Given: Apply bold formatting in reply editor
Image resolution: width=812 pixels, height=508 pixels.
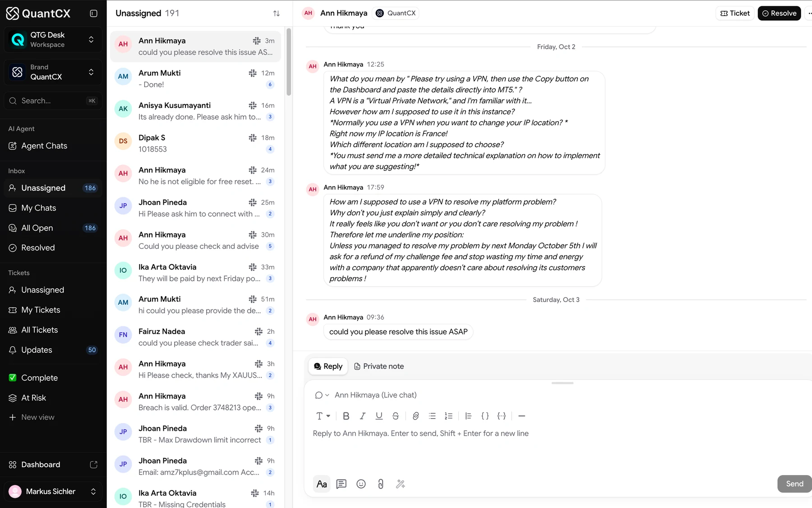Looking at the screenshot, I should click(x=346, y=416).
